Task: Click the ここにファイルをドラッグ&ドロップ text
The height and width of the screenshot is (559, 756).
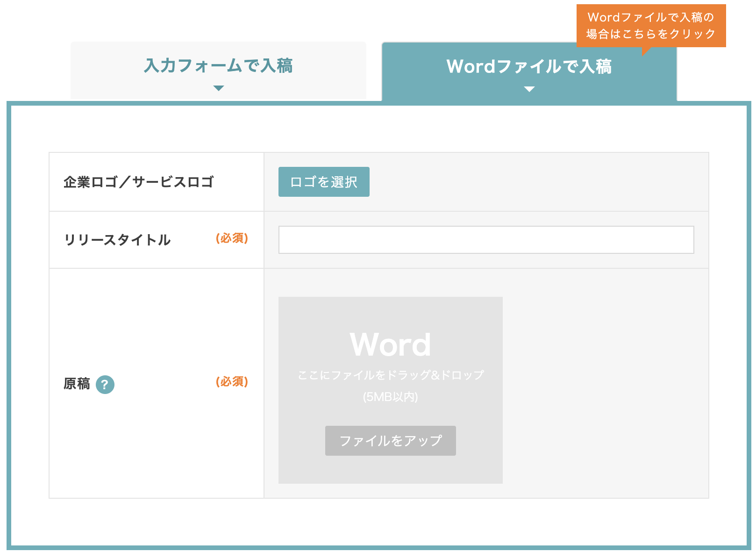Action: click(x=390, y=375)
